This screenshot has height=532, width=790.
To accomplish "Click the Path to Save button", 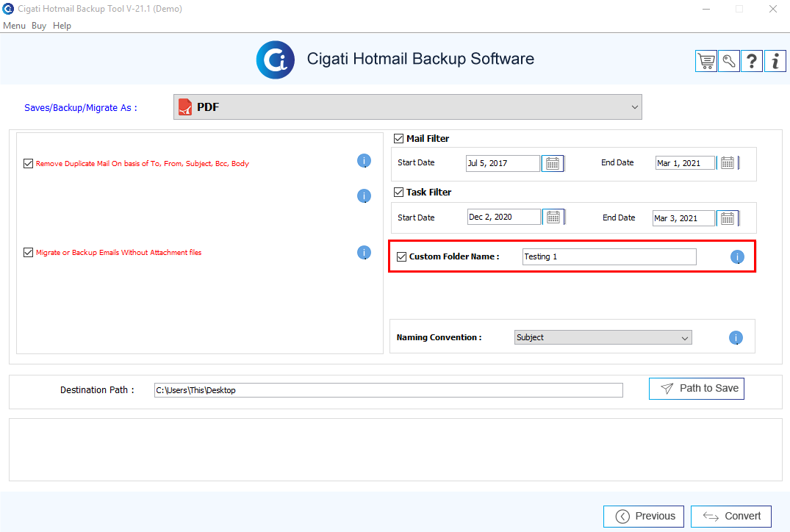I will [696, 389].
